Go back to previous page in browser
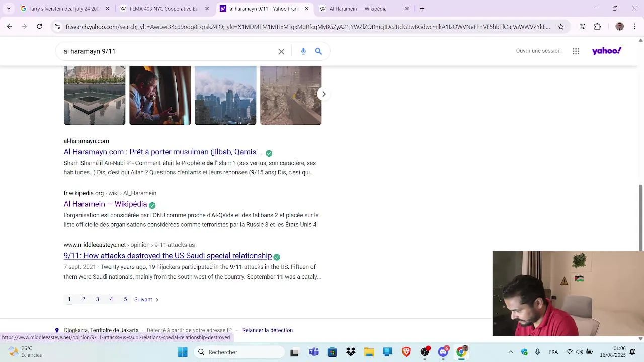Viewport: 644px width, 362px height. click(9, 27)
